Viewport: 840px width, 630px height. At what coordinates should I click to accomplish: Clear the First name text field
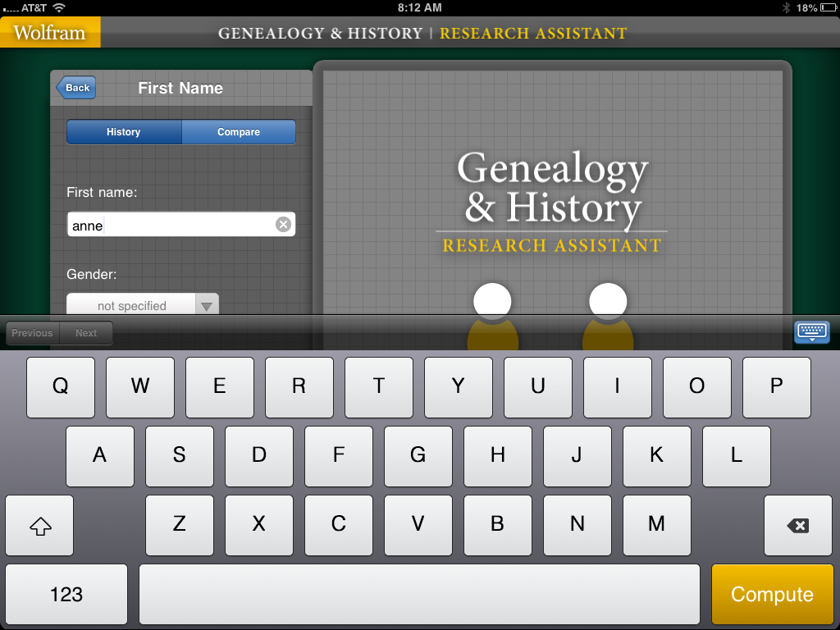[x=283, y=225]
